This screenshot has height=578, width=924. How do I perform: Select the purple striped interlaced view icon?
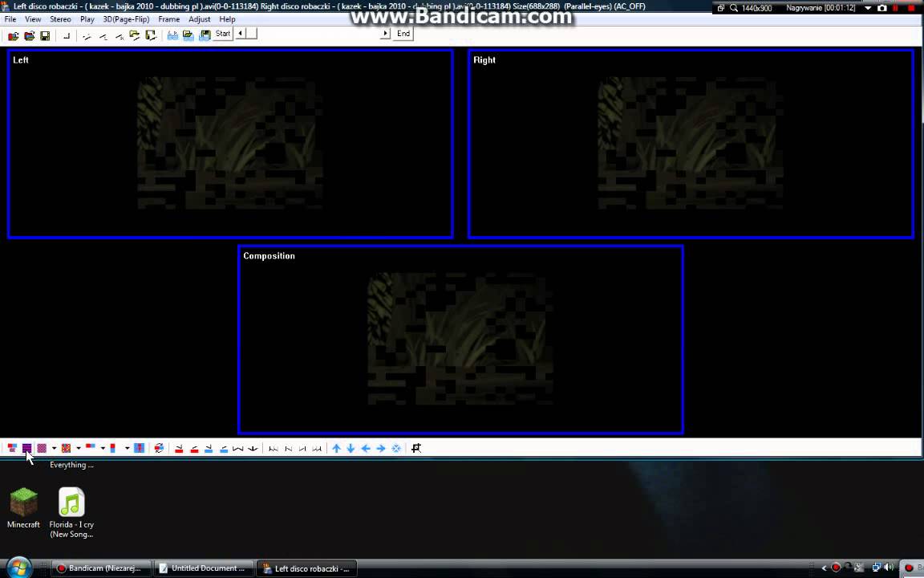pos(26,448)
